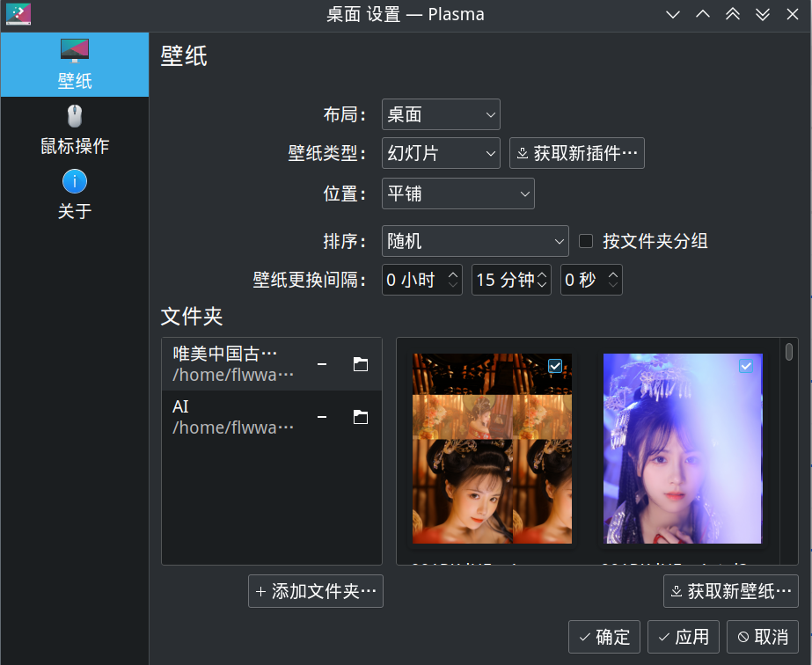Viewport: 812px width, 665px height.
Task: Select the purple-toned portrait wallpaper thumbnail
Action: tap(683, 449)
